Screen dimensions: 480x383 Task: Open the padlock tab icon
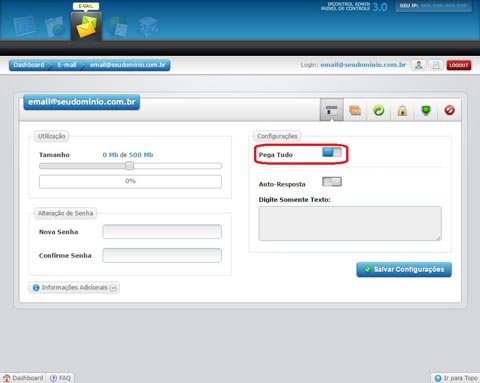pos(402,110)
